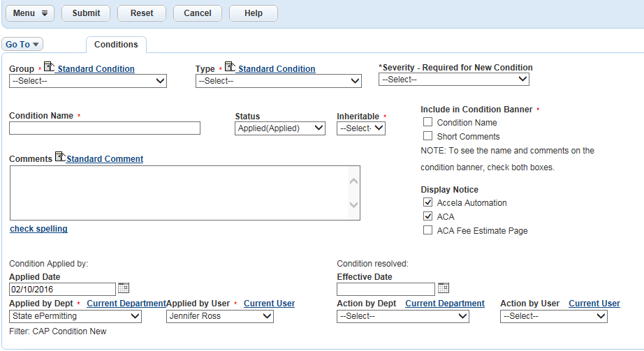Open the Applied Date calendar picker
644x351 pixels.
[x=124, y=287]
